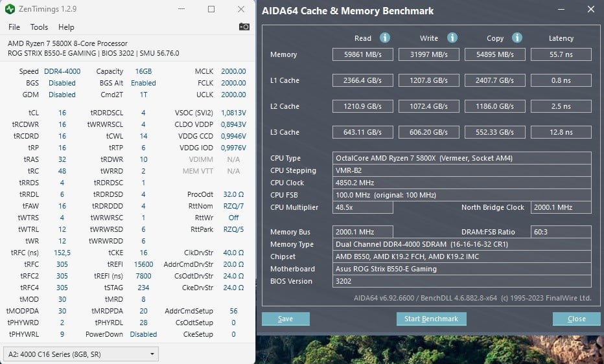Click the Motherboard Asus ROG Strix field
The image size is (604, 364).
click(x=462, y=269)
